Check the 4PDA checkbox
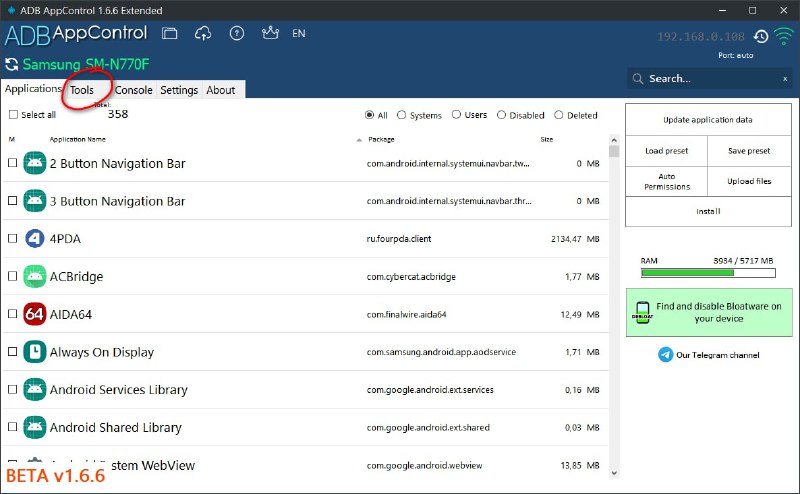This screenshot has width=800, height=494. [12, 238]
